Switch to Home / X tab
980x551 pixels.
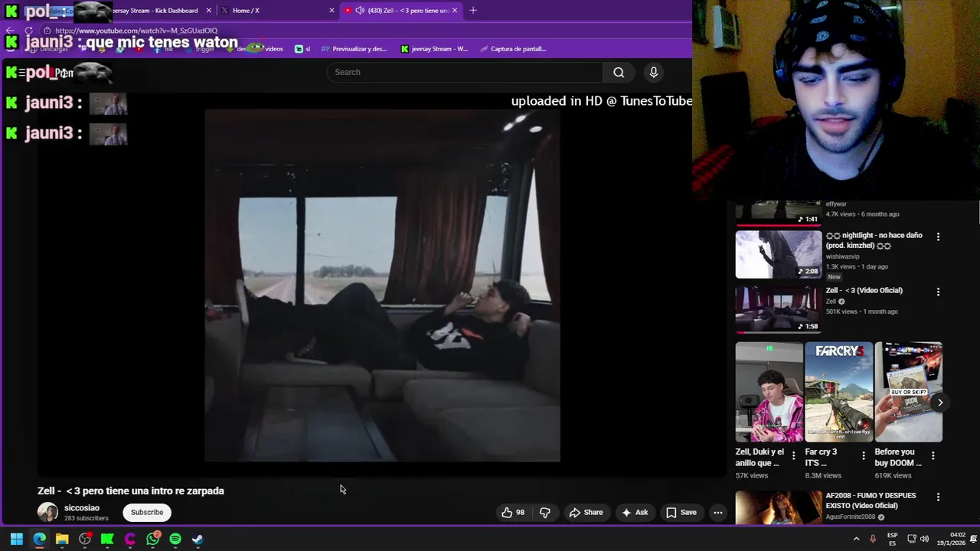[276, 10]
